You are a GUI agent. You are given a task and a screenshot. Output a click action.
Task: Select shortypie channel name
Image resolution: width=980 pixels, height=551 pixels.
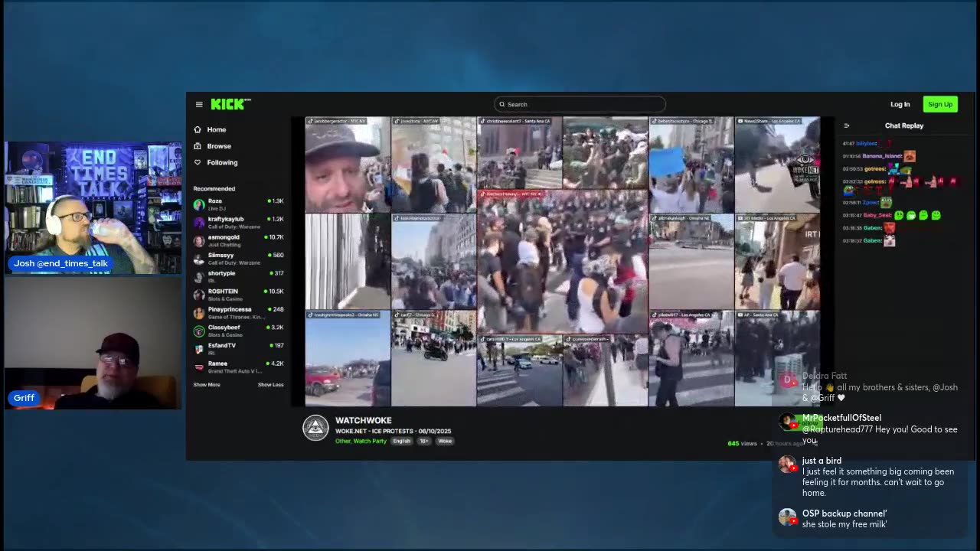pos(222,273)
